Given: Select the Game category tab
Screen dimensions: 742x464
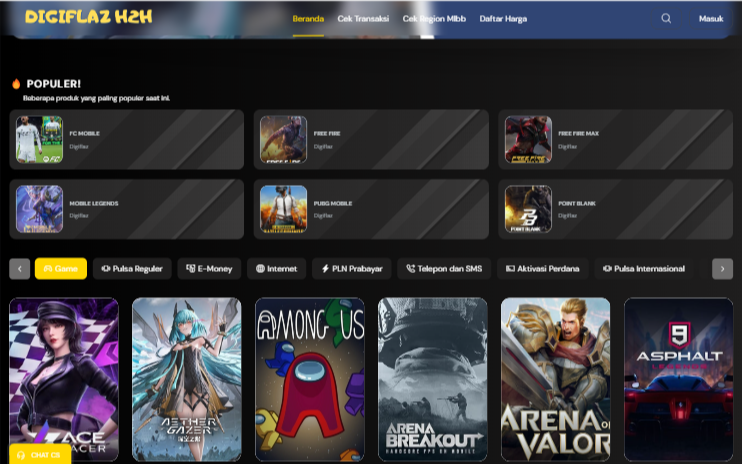Looking at the screenshot, I should tap(60, 268).
